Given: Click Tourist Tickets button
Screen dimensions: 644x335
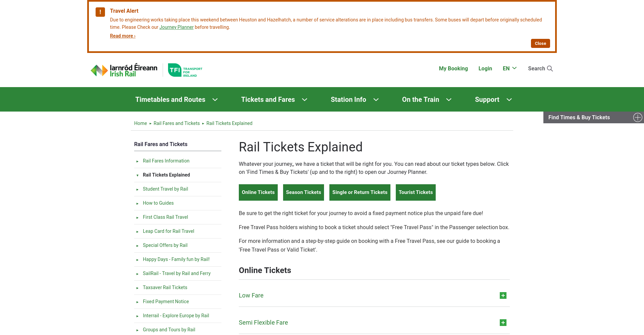Looking at the screenshot, I should pyautogui.click(x=416, y=192).
